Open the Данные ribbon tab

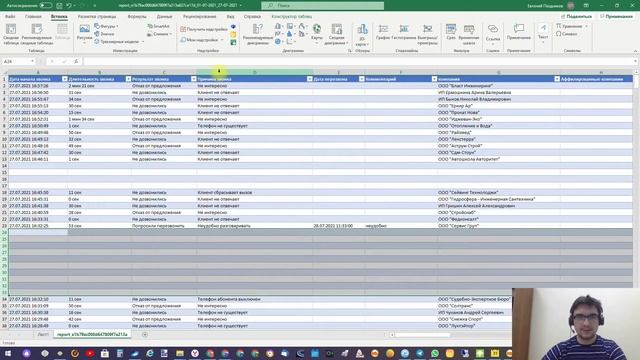(x=164, y=17)
